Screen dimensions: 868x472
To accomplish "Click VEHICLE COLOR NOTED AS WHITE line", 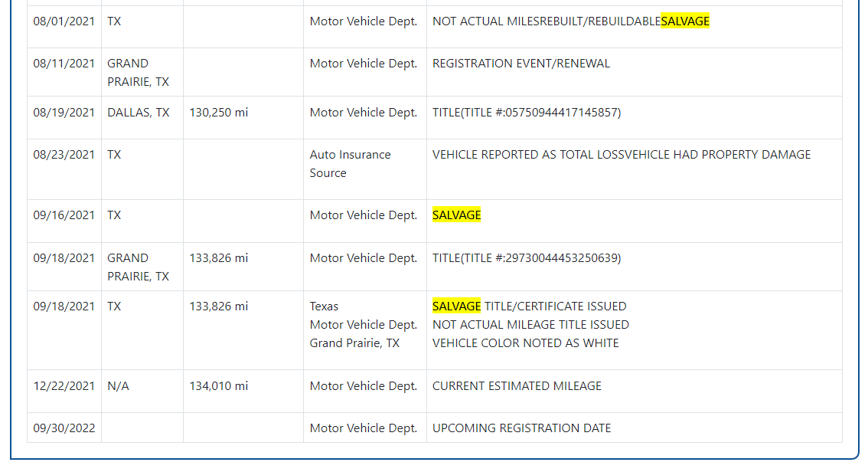I will [x=525, y=343].
